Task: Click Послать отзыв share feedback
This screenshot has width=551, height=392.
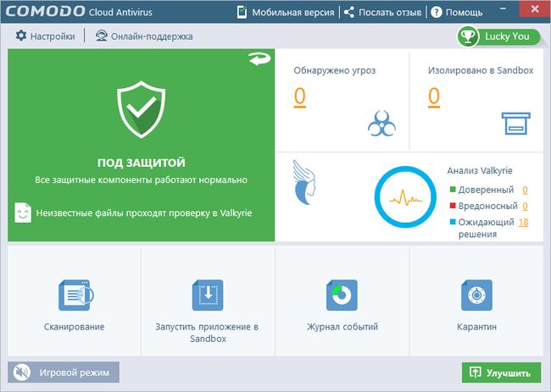Action: [x=382, y=13]
